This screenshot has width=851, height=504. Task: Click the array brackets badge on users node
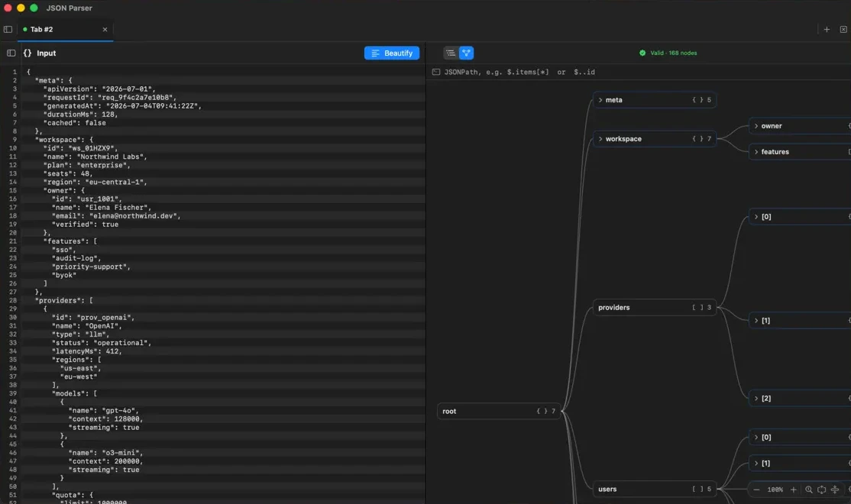tap(698, 489)
